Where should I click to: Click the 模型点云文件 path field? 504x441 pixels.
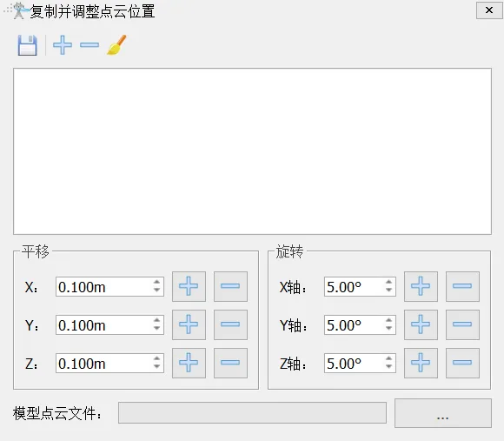(252, 412)
